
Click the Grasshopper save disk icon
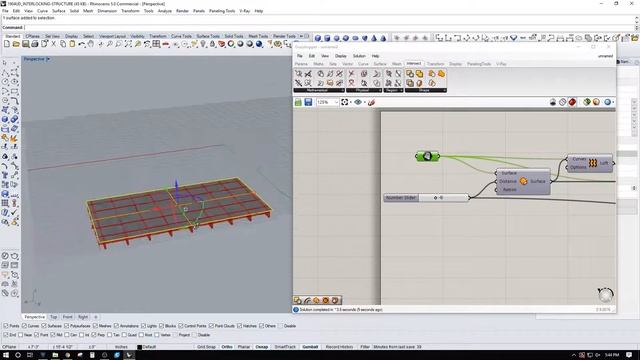point(308,102)
